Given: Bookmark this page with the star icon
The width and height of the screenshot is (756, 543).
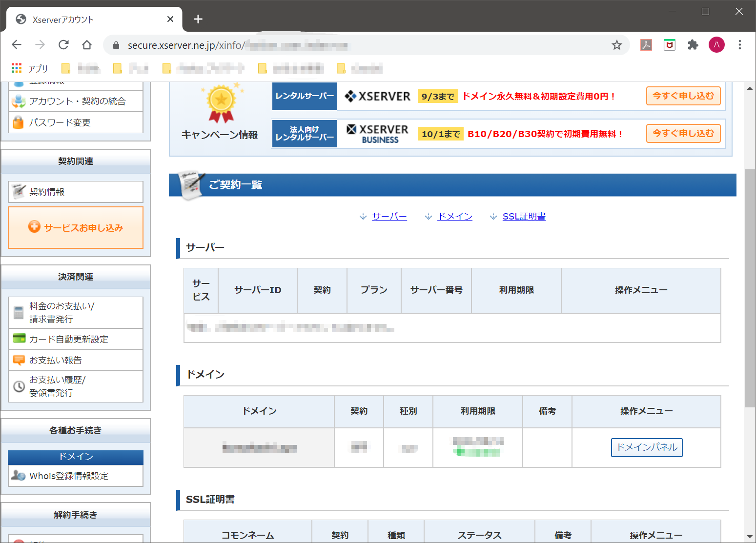Looking at the screenshot, I should coord(617,45).
